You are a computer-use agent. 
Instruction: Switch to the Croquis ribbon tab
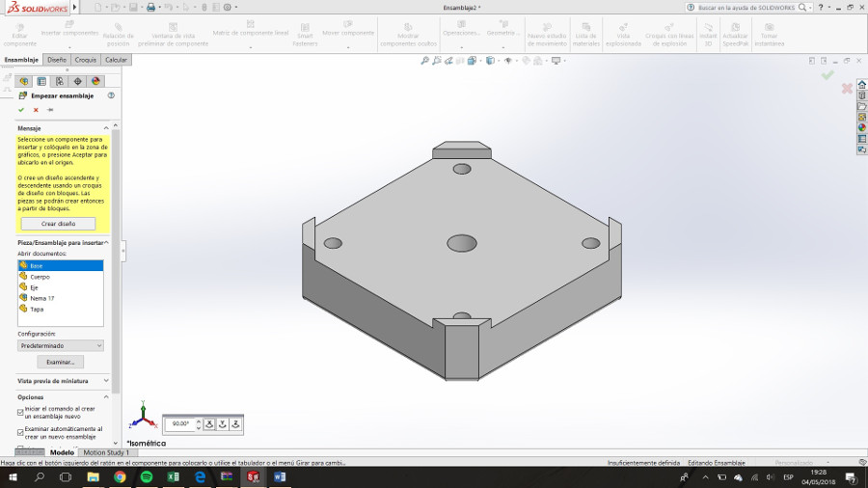point(85,60)
